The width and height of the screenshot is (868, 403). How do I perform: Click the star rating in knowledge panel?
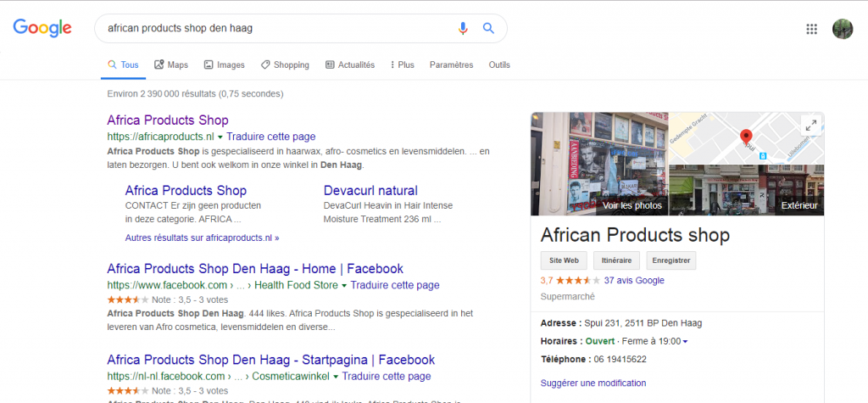577,281
